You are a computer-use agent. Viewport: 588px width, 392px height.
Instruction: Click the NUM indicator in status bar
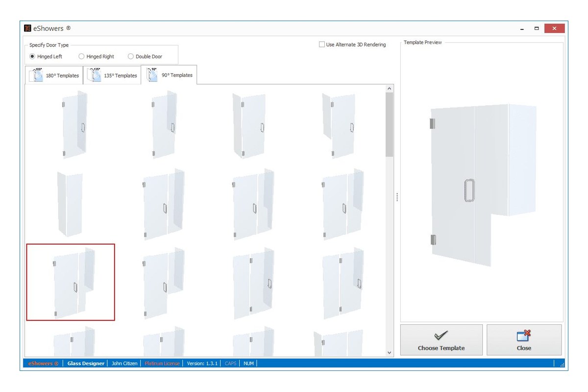(x=248, y=364)
